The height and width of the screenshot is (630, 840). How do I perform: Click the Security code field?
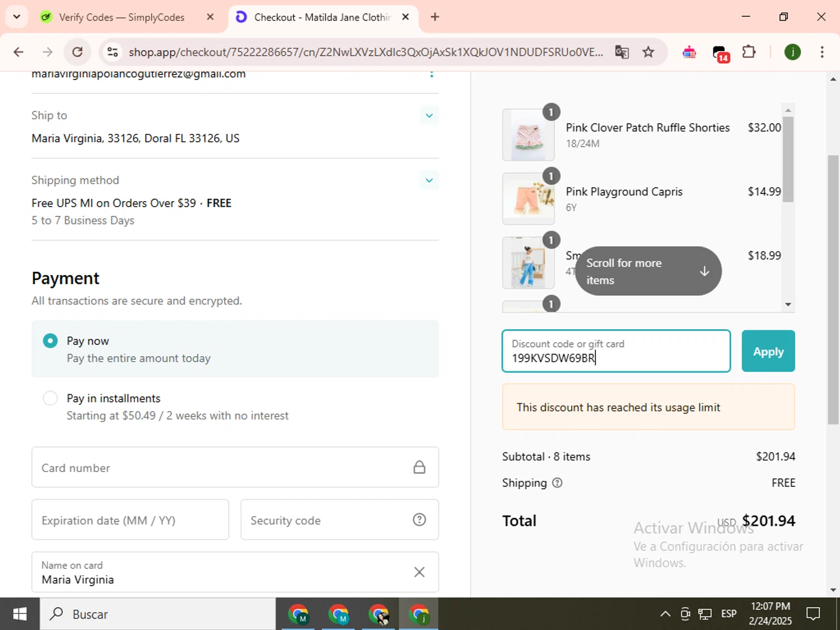point(339,520)
